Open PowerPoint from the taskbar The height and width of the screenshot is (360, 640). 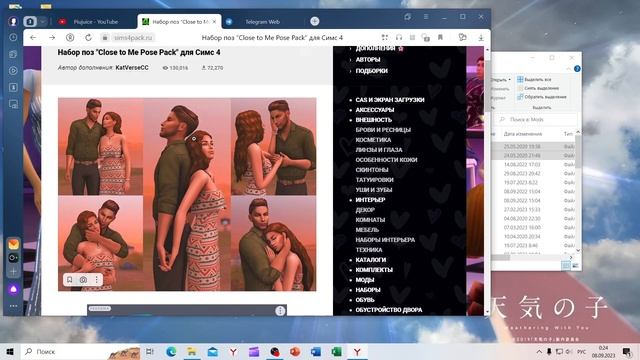coord(295,351)
